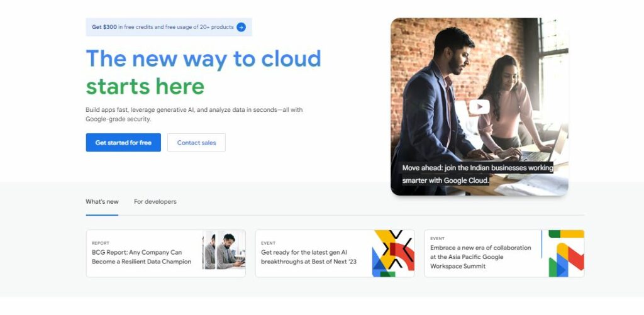Click the video caption 'Move ahead: join the Indian businesses'
This screenshot has width=644, height=315.
478,174
